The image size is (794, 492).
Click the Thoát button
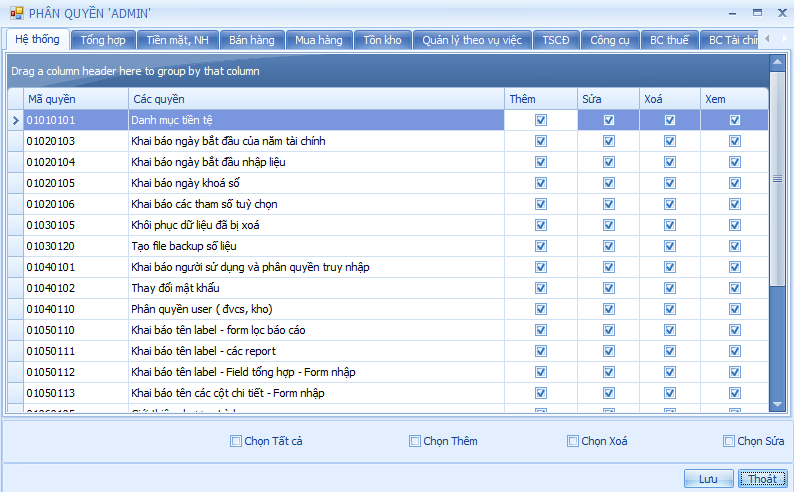tap(763, 479)
